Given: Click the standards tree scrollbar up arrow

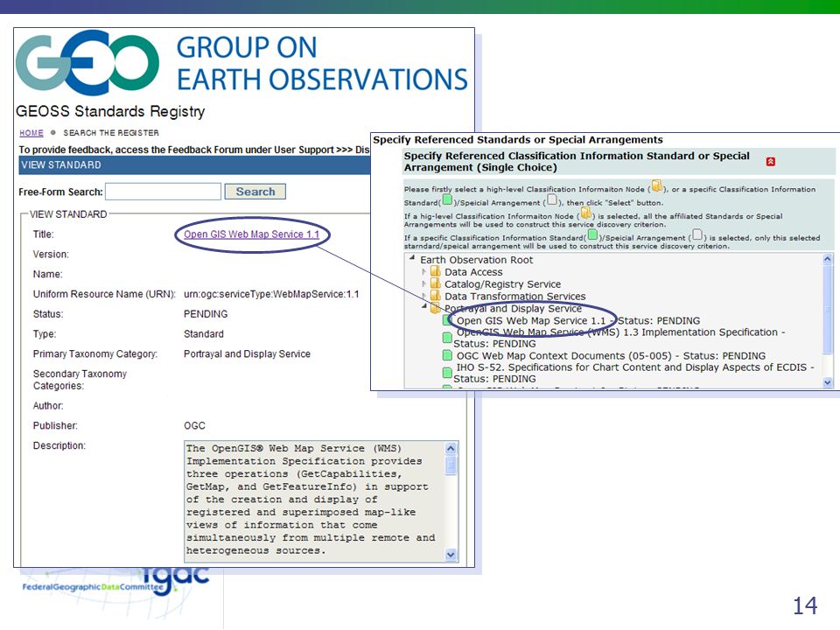Looking at the screenshot, I should tap(827, 259).
